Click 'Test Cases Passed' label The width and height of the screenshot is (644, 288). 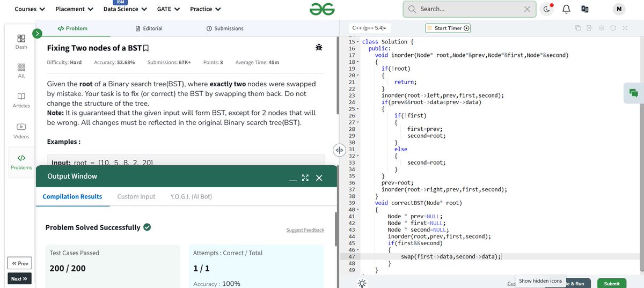(x=75, y=253)
